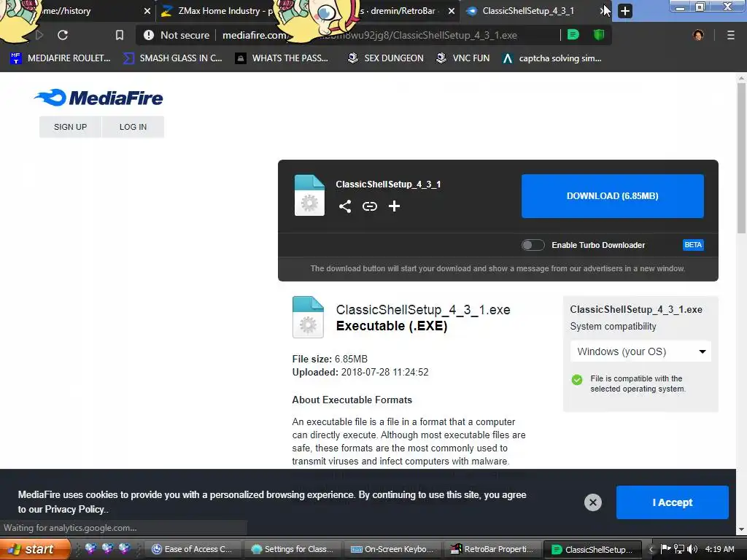This screenshot has width=747, height=560.
Task: Click the BETA badge
Action: tap(693, 245)
